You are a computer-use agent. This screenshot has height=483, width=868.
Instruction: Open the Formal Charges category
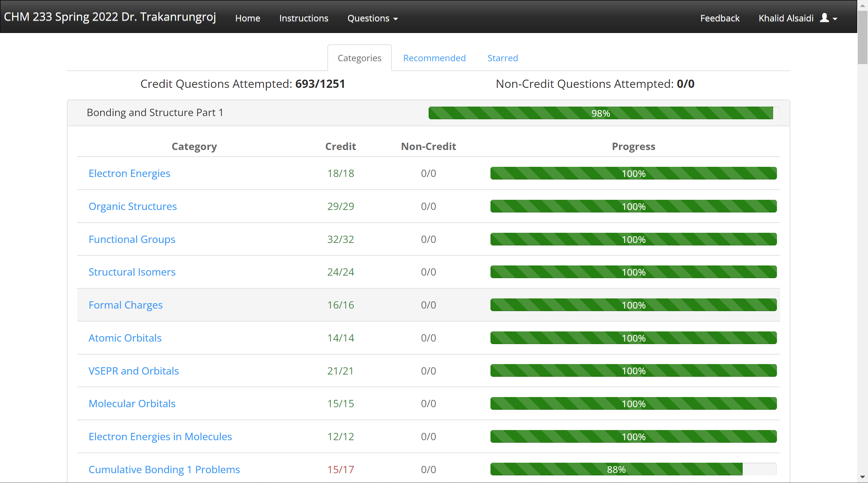(125, 305)
